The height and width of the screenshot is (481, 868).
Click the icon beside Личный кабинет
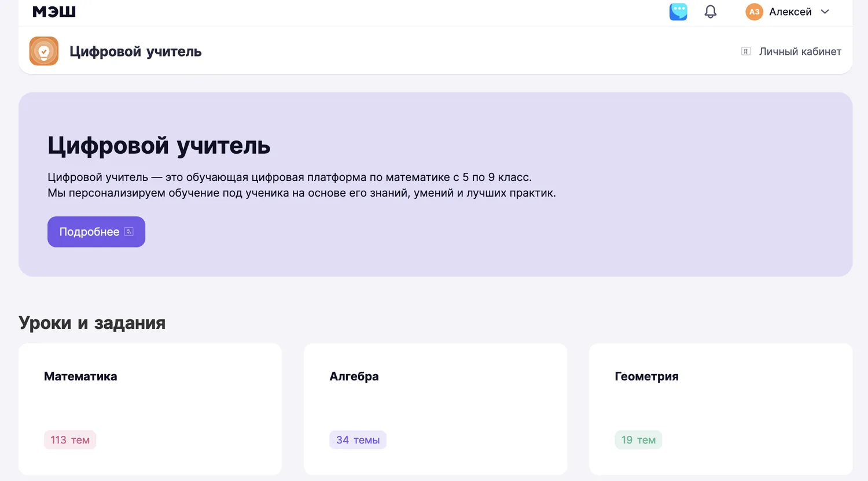click(746, 51)
